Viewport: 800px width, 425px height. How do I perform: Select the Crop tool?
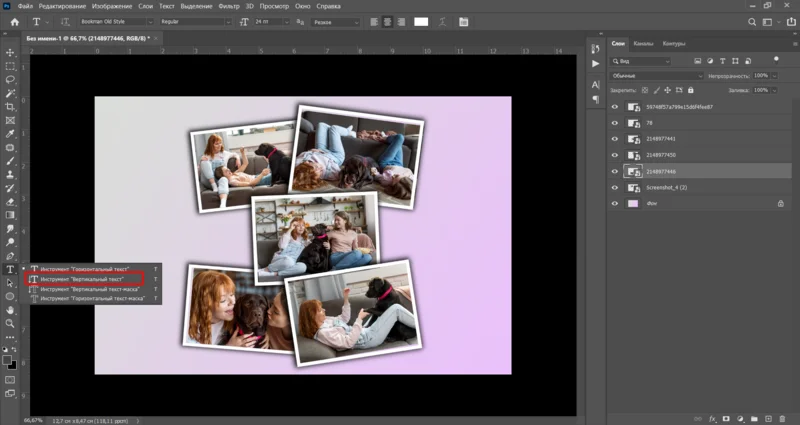pos(10,106)
